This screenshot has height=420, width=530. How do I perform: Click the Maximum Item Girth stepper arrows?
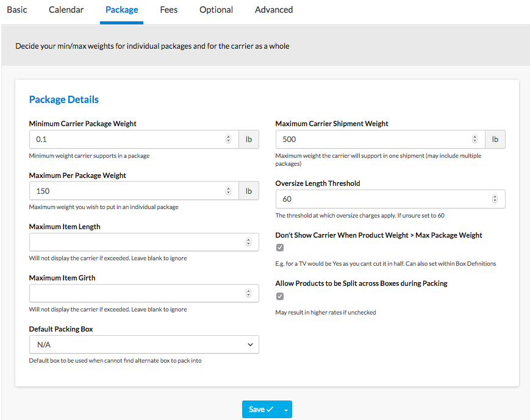(248, 293)
